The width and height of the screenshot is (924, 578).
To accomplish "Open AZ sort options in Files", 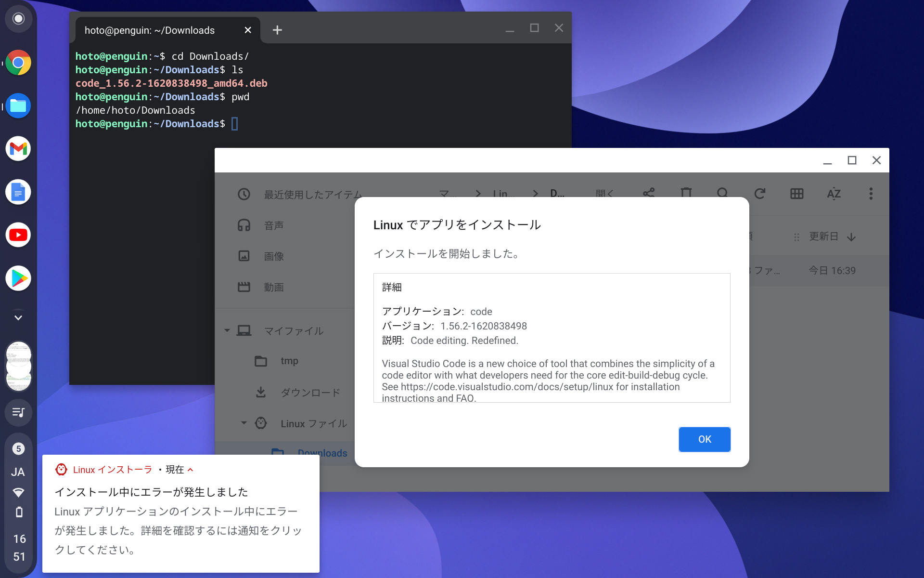I will [834, 194].
